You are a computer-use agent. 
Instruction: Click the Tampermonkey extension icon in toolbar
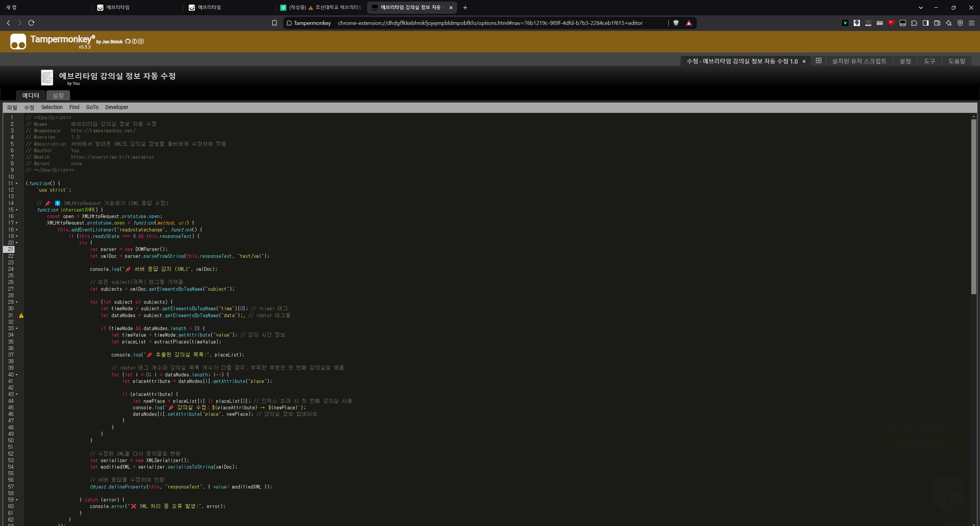pyautogui.click(x=903, y=23)
